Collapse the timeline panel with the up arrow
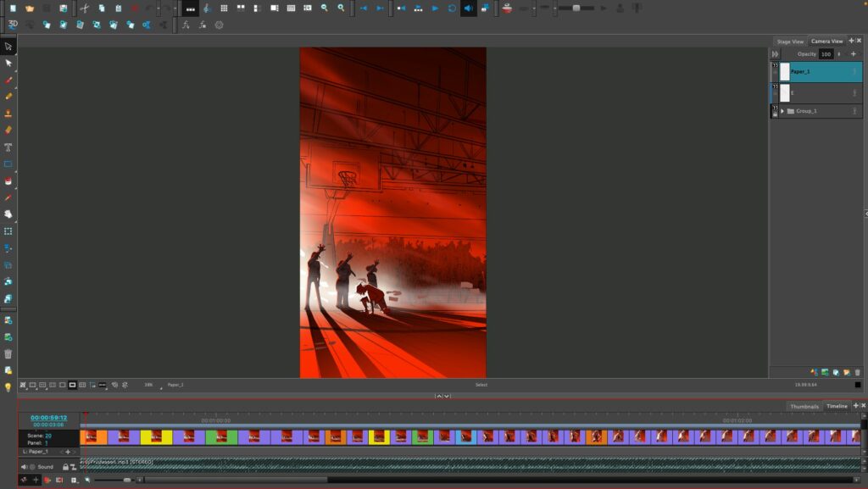Image resolution: width=868 pixels, height=489 pixels. (x=438, y=396)
